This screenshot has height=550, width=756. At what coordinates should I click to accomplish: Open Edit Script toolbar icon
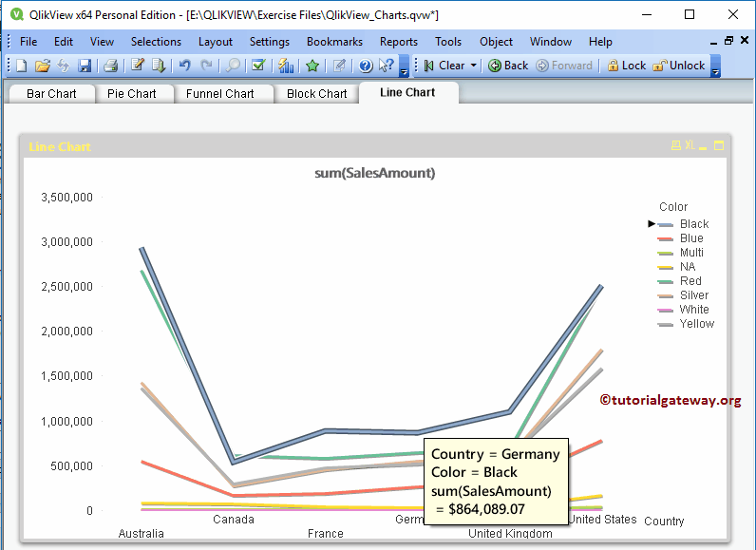tap(138, 66)
